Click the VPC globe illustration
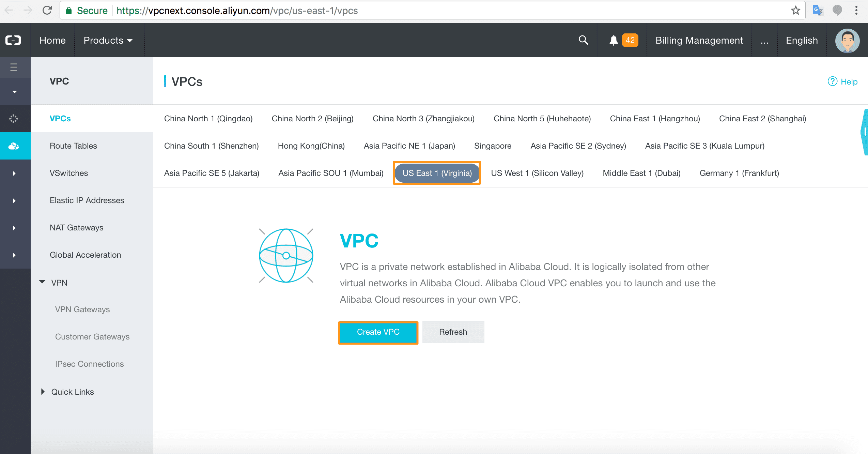The image size is (868, 454). tap(286, 256)
